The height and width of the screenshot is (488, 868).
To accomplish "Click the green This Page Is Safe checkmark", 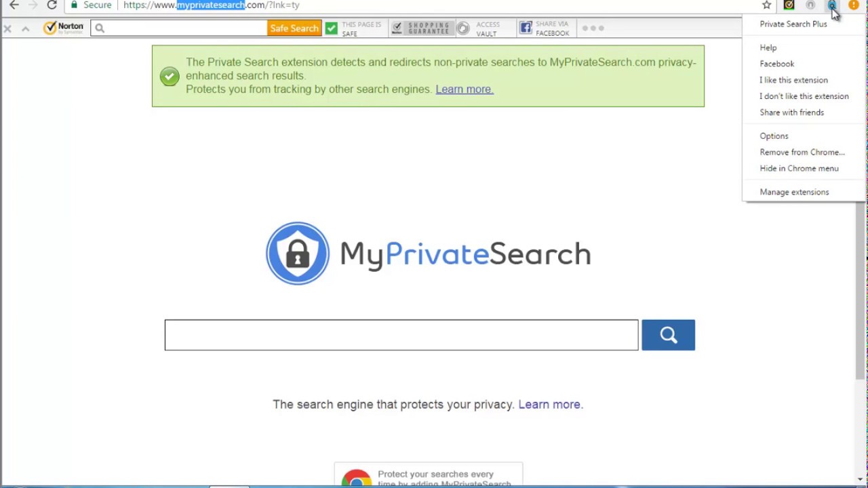I will point(332,28).
